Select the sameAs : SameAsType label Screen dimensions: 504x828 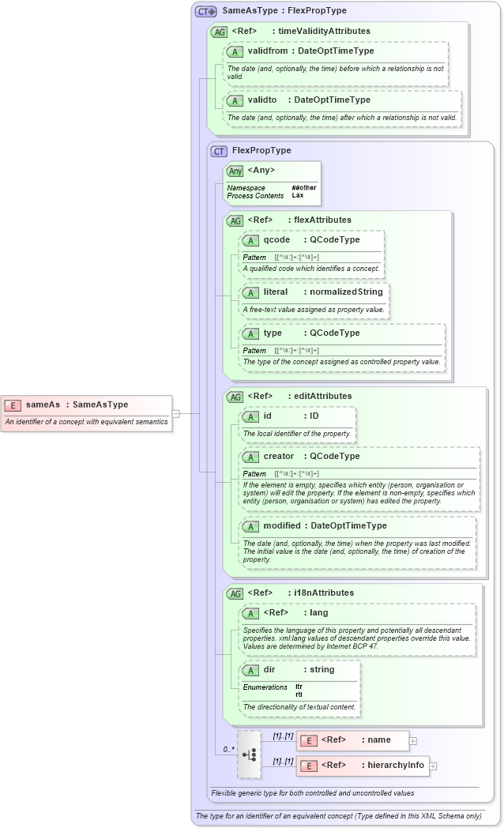pos(77,405)
